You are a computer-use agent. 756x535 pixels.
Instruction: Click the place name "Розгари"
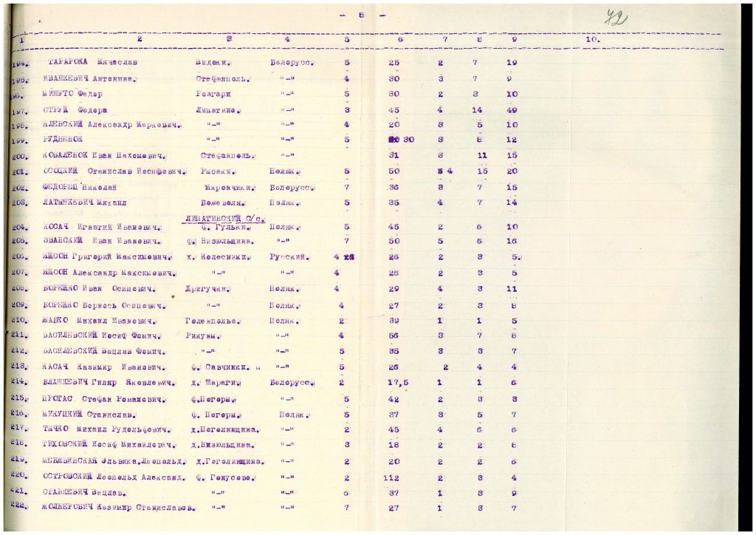(213, 94)
